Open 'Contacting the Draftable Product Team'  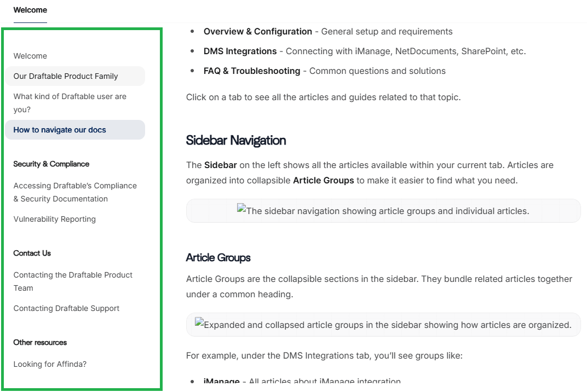tap(72, 281)
